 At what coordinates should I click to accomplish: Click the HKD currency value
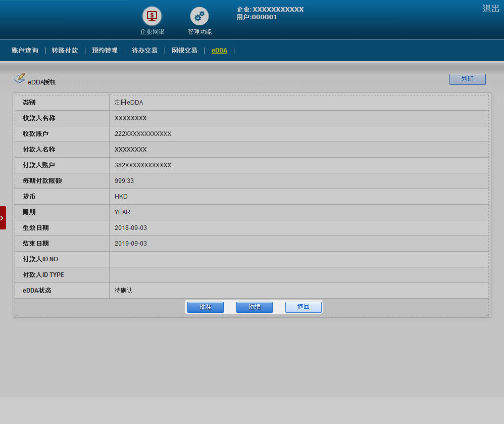pos(121,197)
